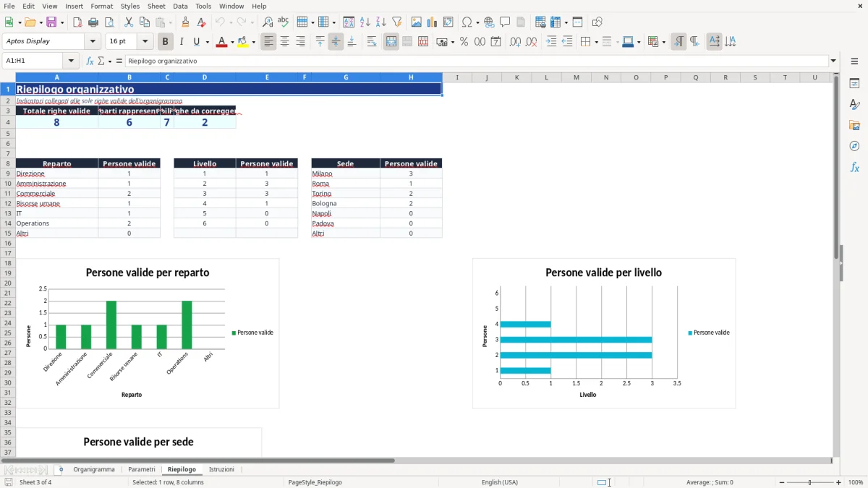Toggle left-to-right text direction
The image size is (868, 488).
point(678,42)
